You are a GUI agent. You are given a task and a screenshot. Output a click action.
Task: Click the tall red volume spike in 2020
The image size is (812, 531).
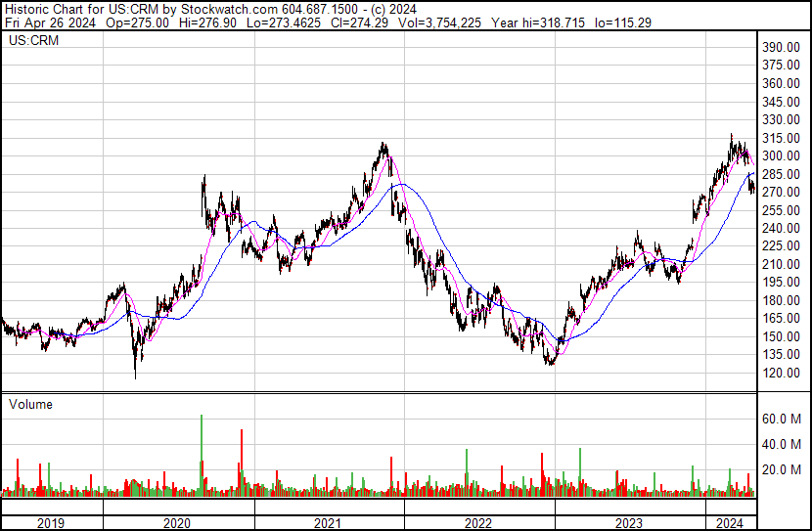[242, 463]
